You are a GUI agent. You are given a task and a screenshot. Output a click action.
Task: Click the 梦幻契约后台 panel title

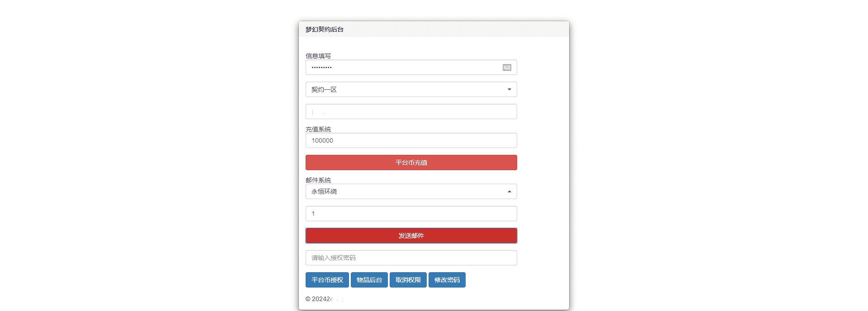coord(325,29)
